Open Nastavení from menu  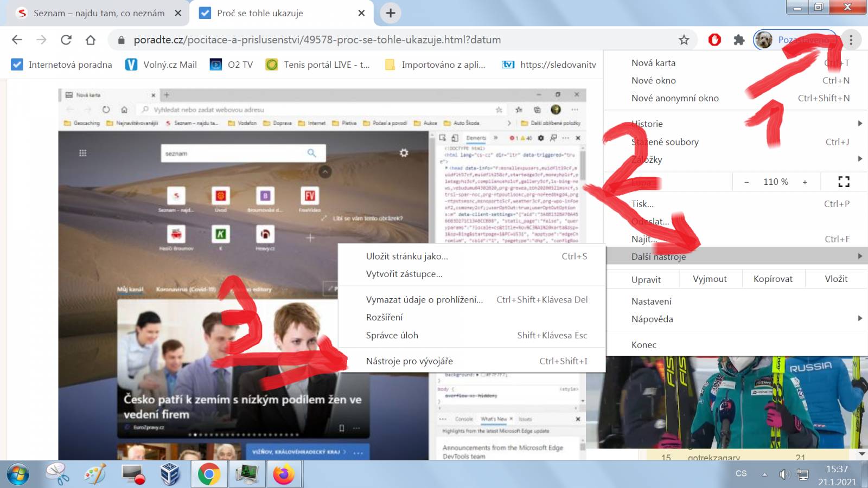(735, 301)
